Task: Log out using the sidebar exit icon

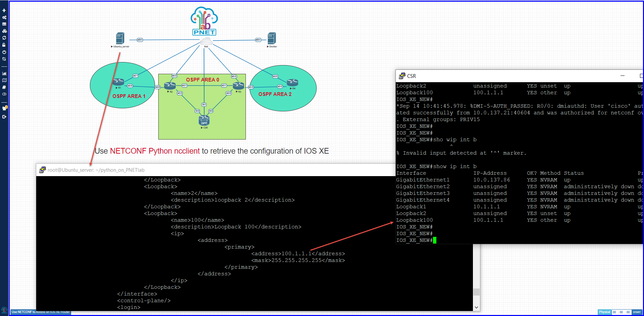Action: [4, 116]
